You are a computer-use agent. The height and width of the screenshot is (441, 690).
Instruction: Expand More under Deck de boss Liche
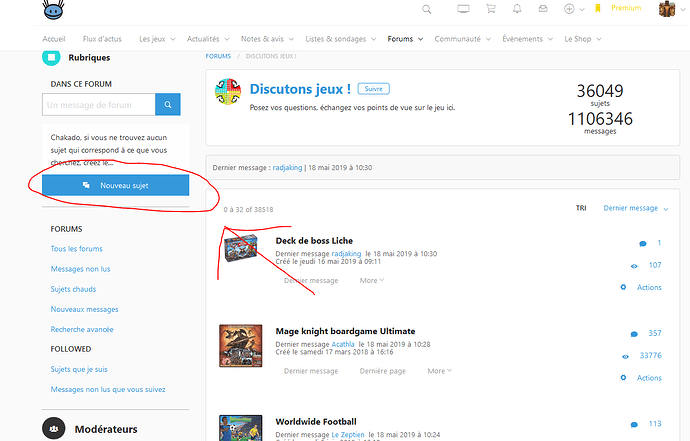pos(372,280)
